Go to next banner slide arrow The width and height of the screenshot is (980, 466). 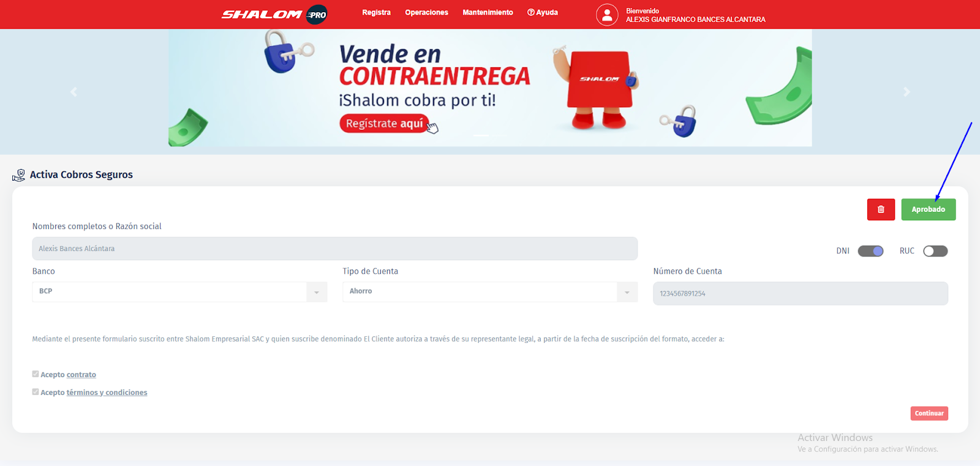(x=907, y=92)
